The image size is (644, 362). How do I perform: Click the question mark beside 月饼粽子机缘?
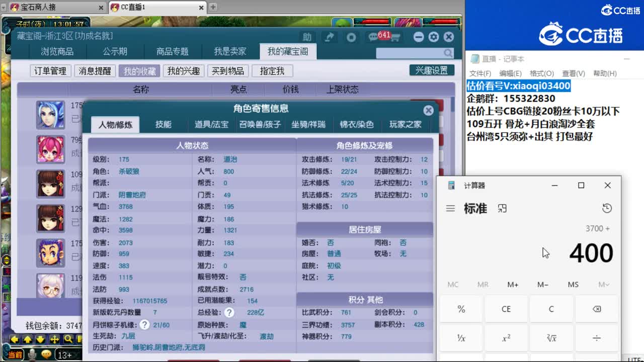coord(145,324)
